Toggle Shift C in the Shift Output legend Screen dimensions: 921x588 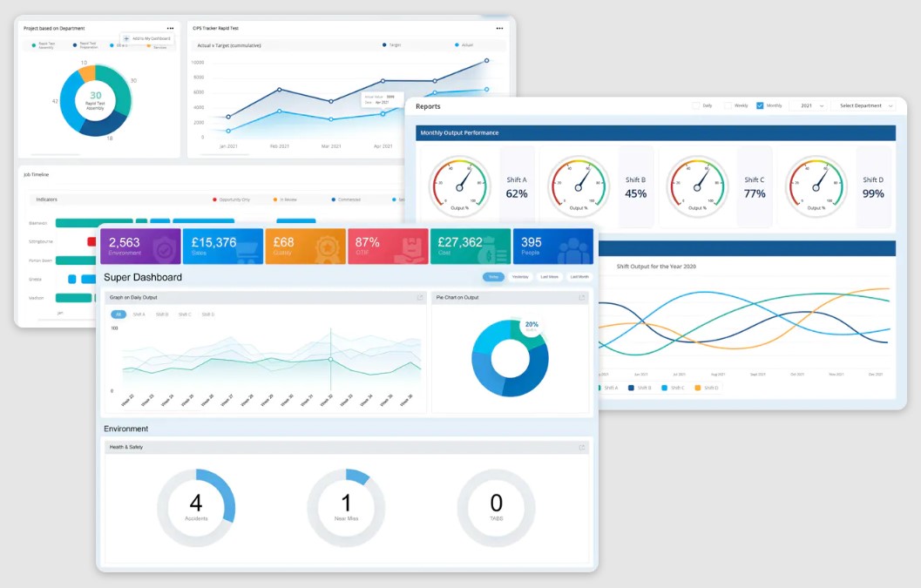tap(674, 388)
